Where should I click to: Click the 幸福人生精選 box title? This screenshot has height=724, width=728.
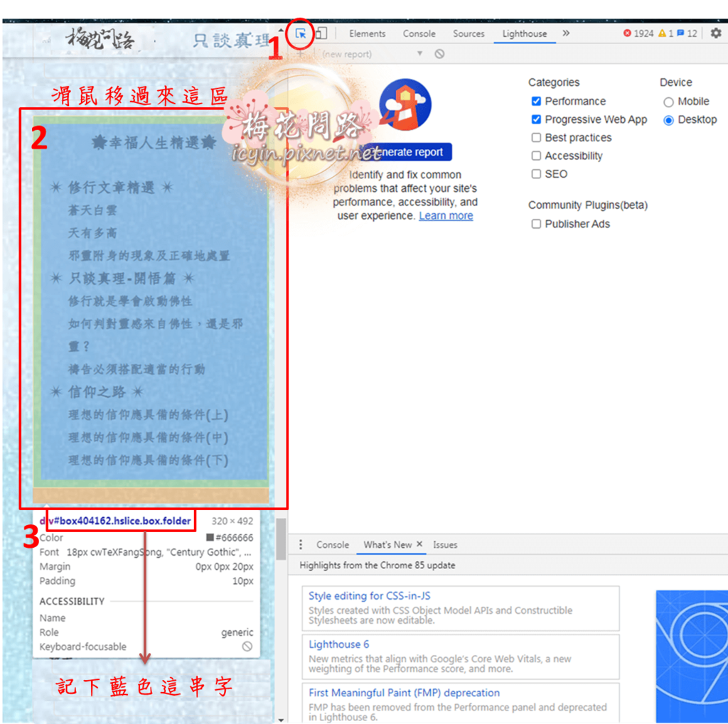[154, 143]
